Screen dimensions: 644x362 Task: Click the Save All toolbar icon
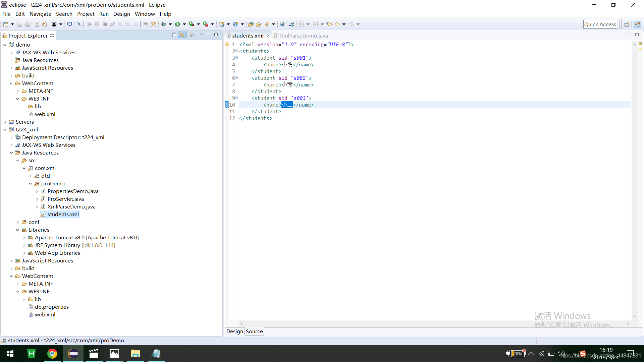[x=28, y=24]
